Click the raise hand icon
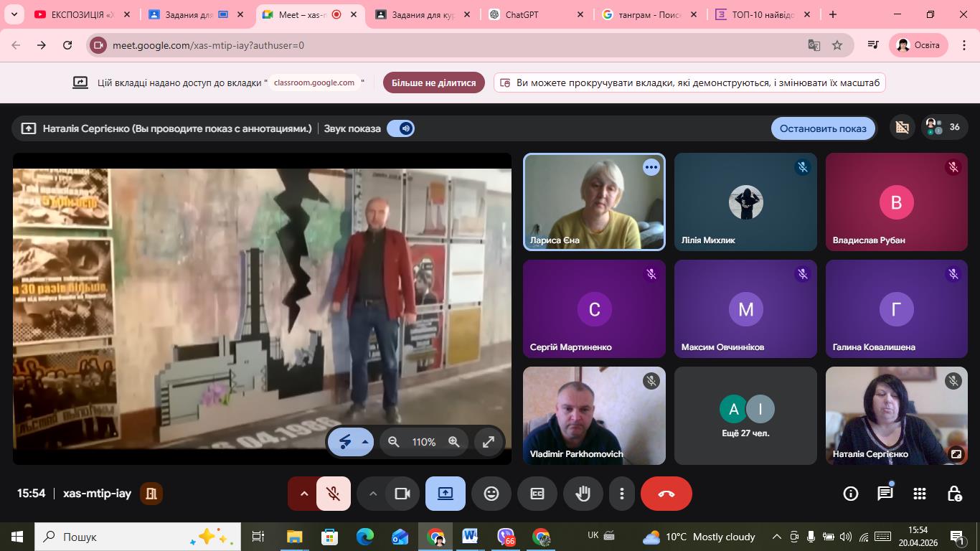The image size is (980, 551). click(583, 494)
